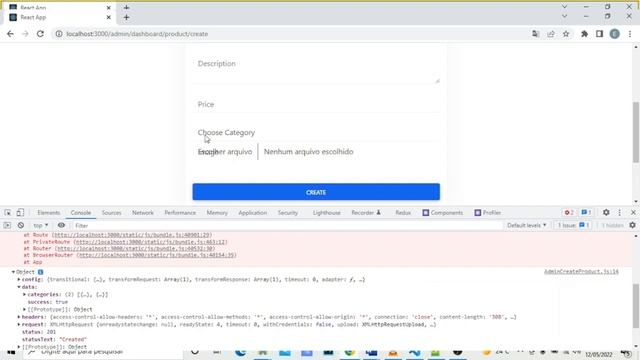Switch to the Sources tab
The image size is (640, 360).
[x=111, y=213]
